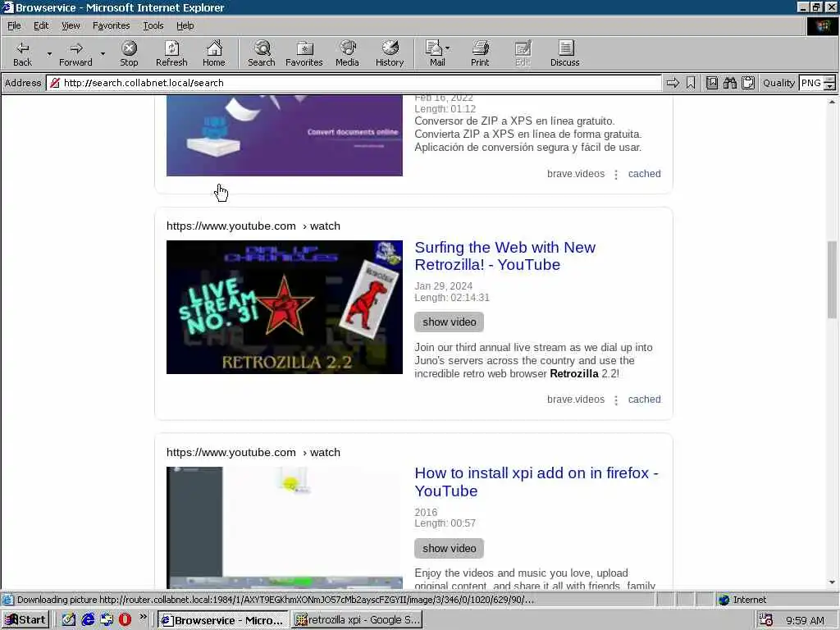The height and width of the screenshot is (630, 840).
Task: Open Surfing the Web with New Retrozilla link
Action: pos(504,256)
